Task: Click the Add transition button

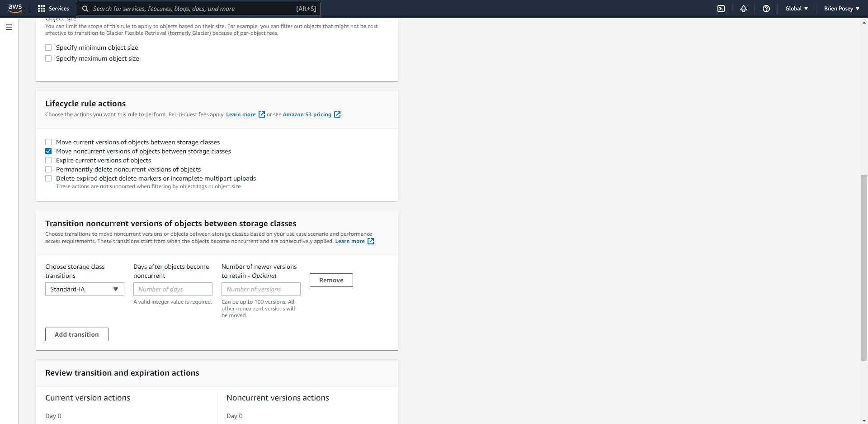Action: [76, 334]
